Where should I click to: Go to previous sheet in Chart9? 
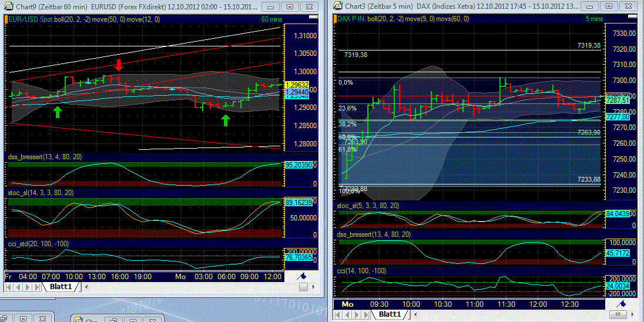click(x=18, y=286)
